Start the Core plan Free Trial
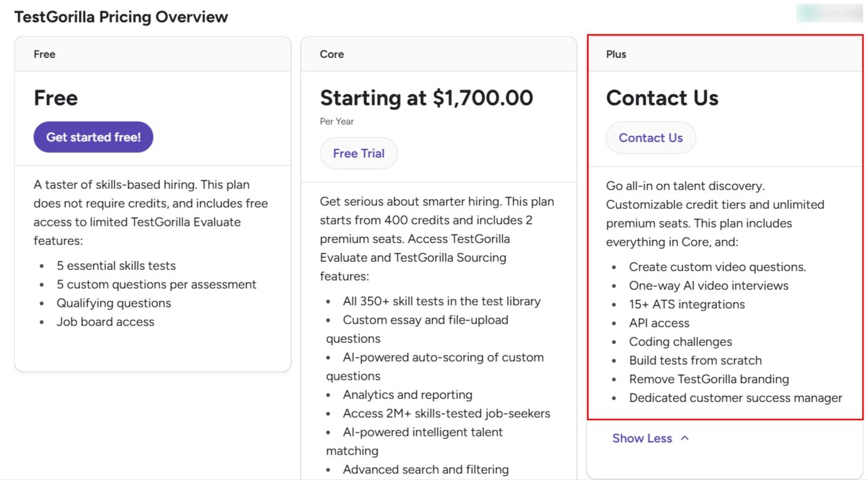The height and width of the screenshot is (480, 868). [x=359, y=153]
